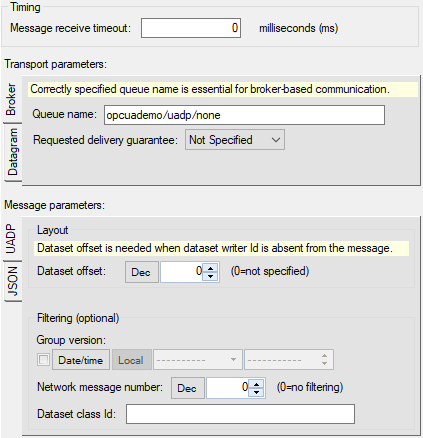Switch to the Datagram transport tab

pos(13,152)
